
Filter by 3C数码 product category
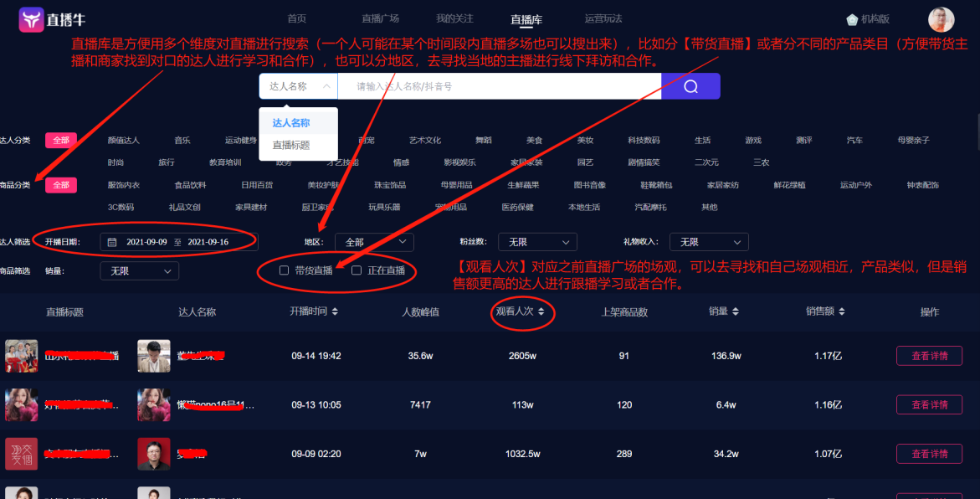pos(121,207)
